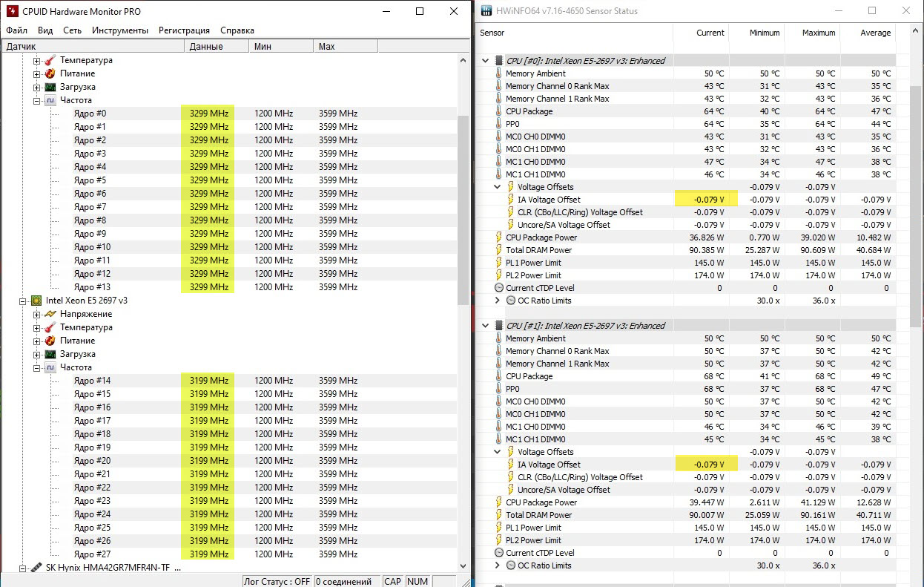The width and height of the screenshot is (924, 587).
Task: Click the Average column header in HWiNFO64
Action: click(868, 33)
